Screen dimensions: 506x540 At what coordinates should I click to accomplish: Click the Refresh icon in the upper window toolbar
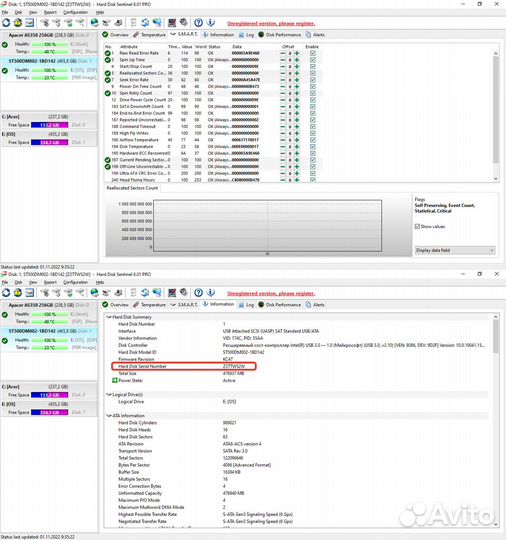pos(6,23)
